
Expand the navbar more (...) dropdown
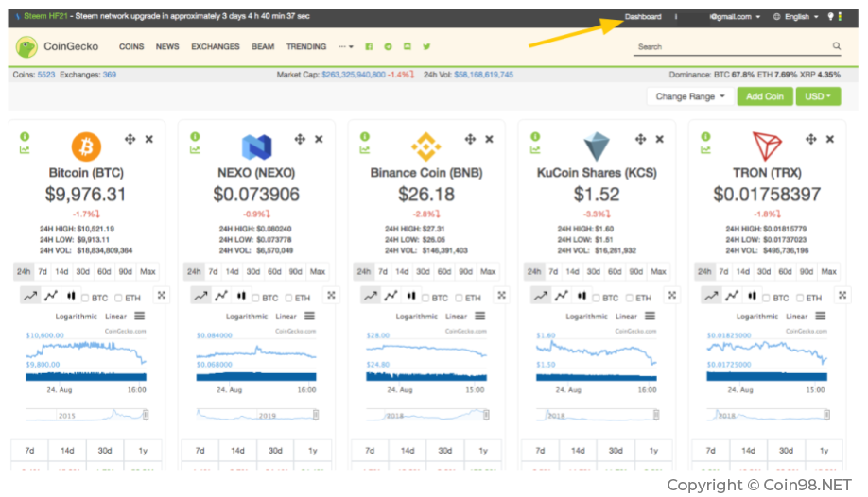coord(345,47)
